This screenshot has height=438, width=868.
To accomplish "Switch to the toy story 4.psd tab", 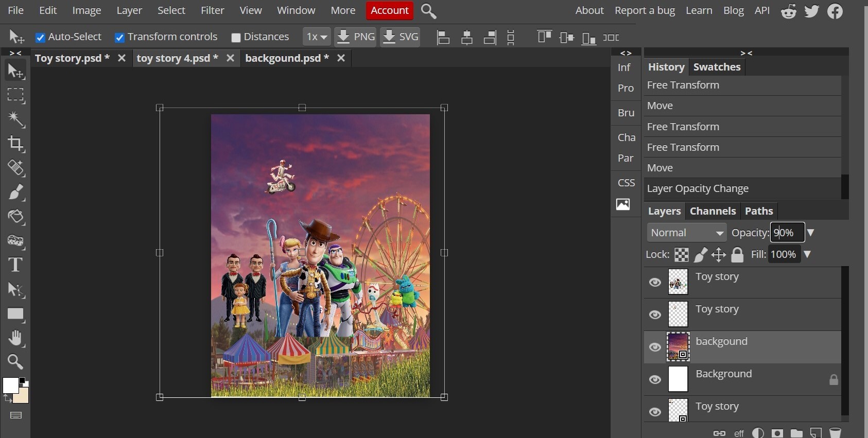I will pyautogui.click(x=178, y=58).
